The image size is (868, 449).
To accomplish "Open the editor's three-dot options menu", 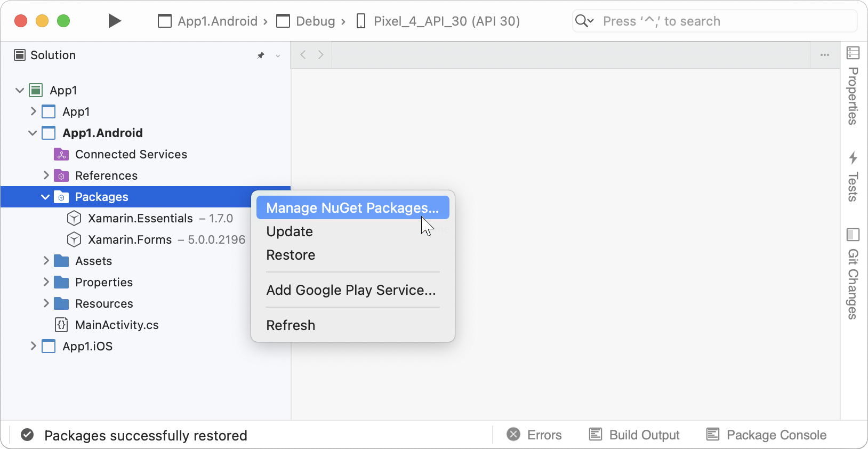I will coord(824,55).
